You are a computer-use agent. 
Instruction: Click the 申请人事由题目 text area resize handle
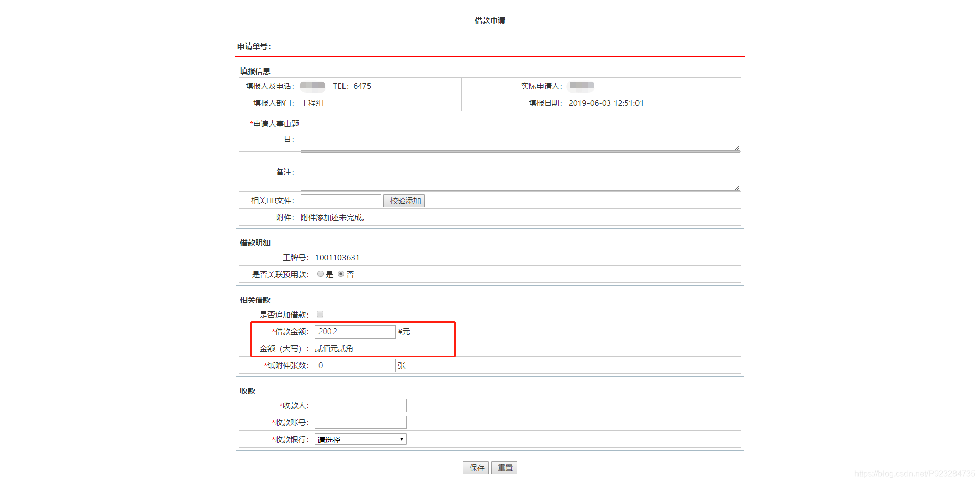[x=737, y=147]
